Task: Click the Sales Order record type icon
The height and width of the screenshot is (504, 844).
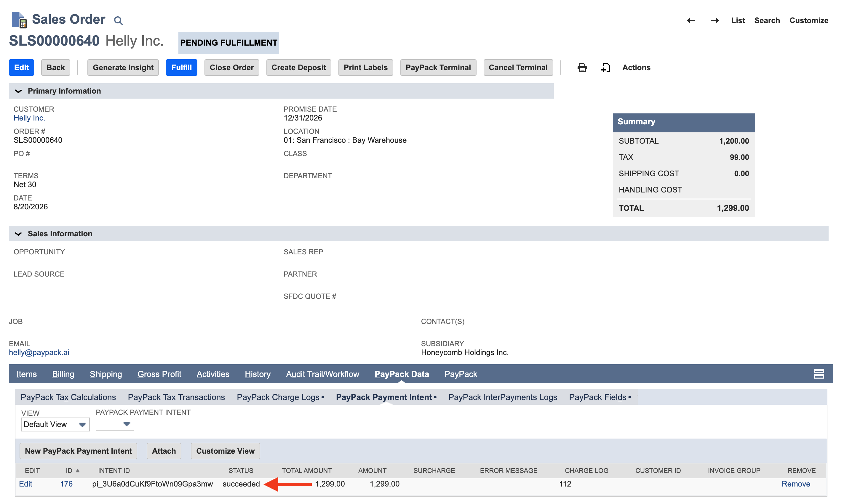Action: coord(19,20)
